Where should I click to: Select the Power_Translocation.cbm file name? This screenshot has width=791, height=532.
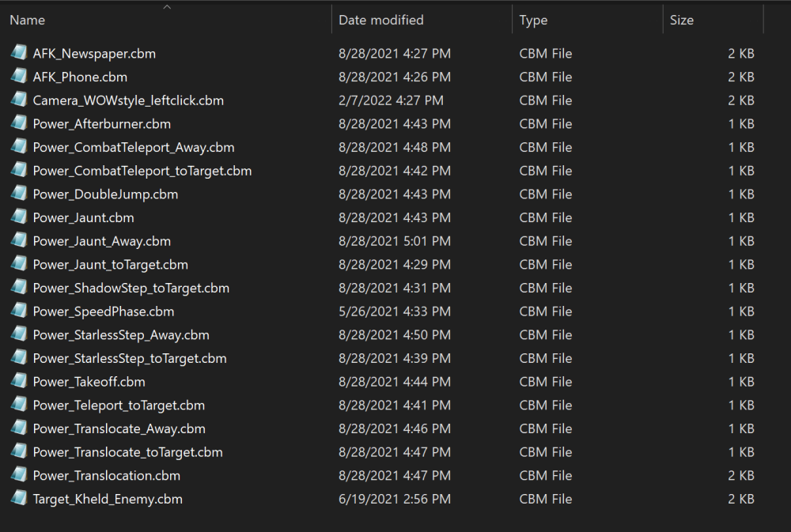point(106,476)
